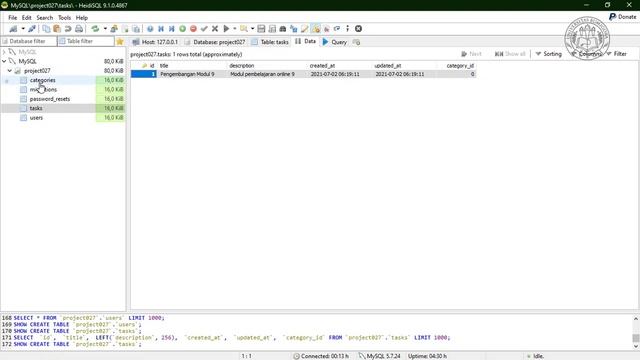The image size is (640, 360).
Task: Focus the Database filter field
Action: pos(29,41)
